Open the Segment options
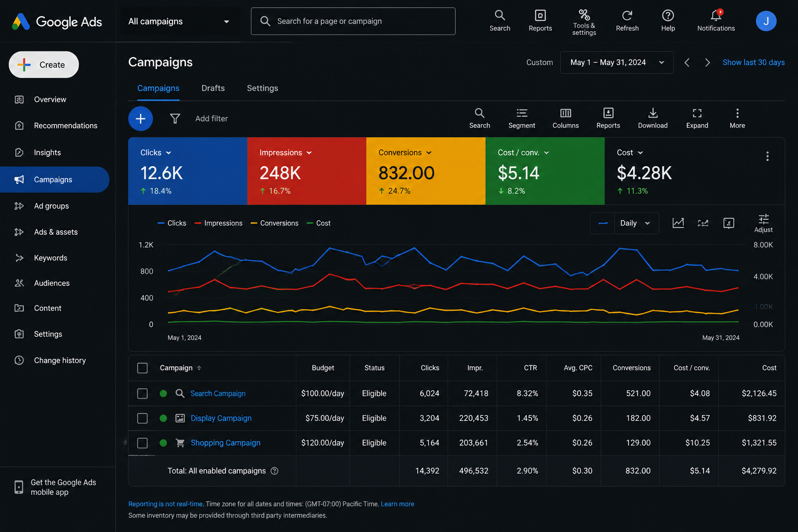The width and height of the screenshot is (798, 532). click(x=522, y=118)
